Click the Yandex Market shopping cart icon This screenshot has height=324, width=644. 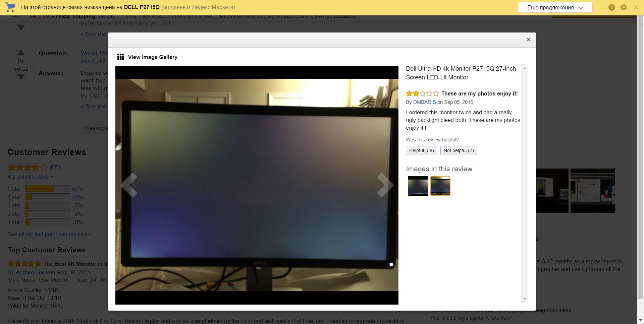click(x=10, y=7)
